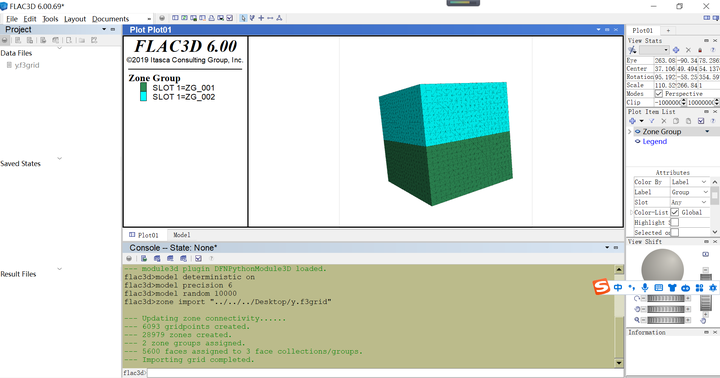Open the Color By dropdown

pyautogui.click(x=689, y=182)
